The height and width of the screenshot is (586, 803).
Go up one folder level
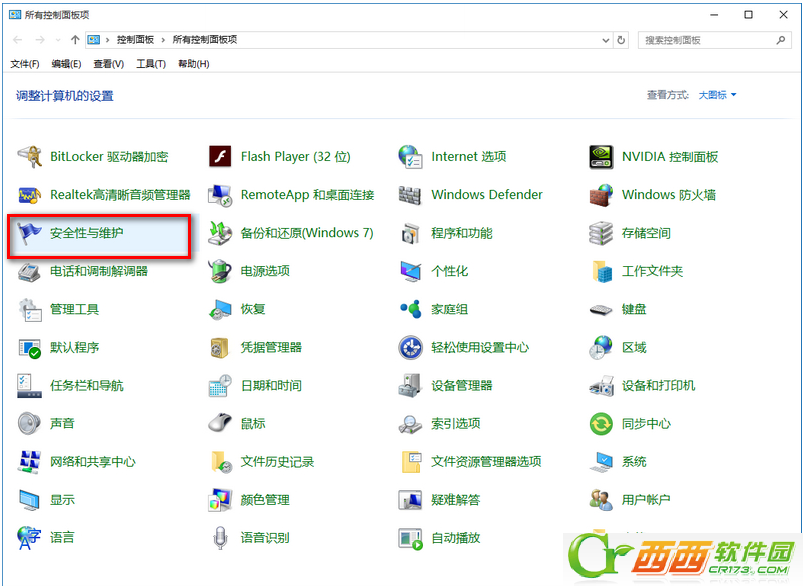(75, 40)
